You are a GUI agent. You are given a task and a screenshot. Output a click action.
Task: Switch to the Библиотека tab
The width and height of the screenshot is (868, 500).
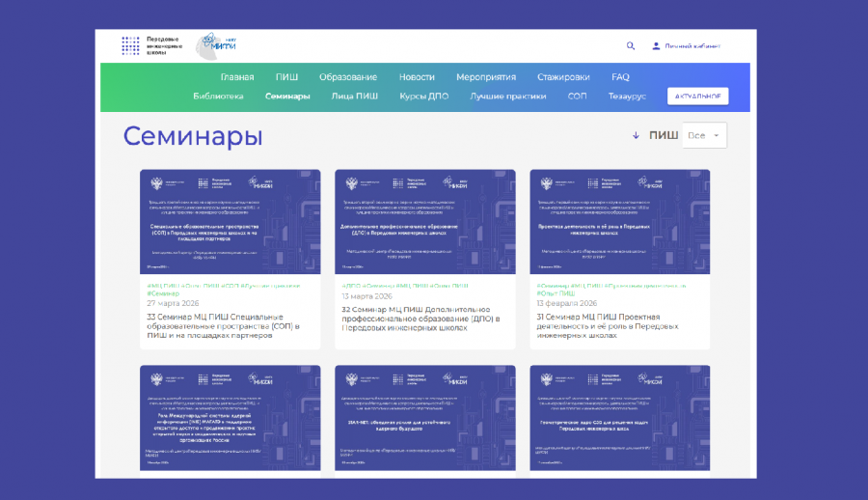click(217, 97)
